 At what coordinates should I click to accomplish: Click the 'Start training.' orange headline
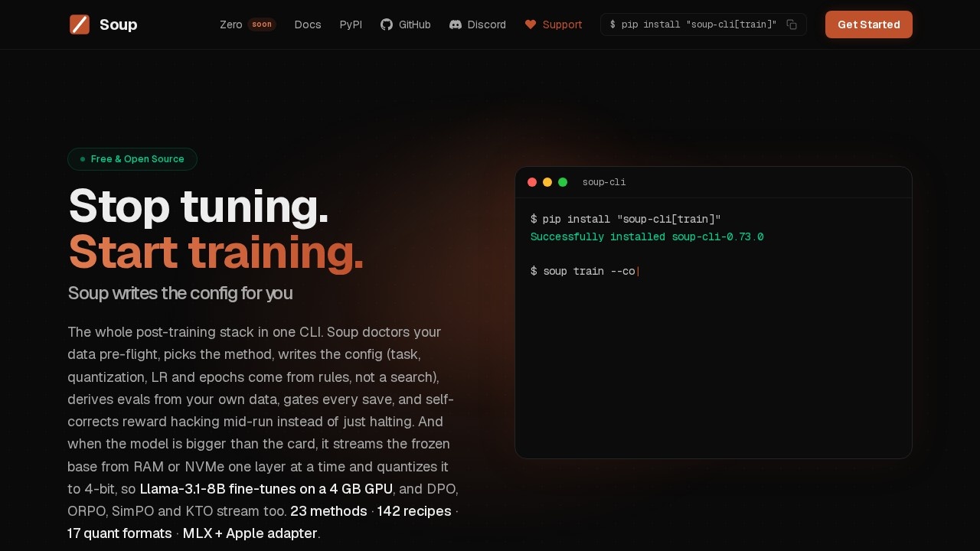pyautogui.click(x=216, y=253)
